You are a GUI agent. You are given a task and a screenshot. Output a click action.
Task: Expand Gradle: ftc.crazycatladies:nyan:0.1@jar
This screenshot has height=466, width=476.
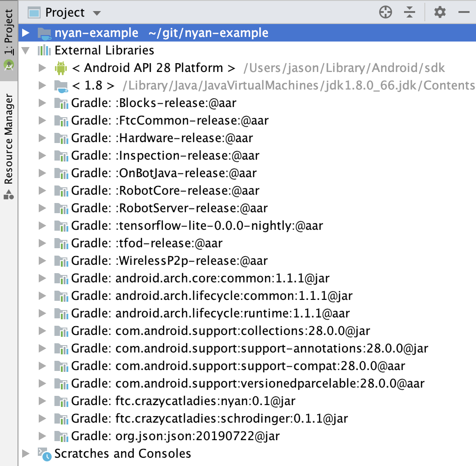coord(42,401)
